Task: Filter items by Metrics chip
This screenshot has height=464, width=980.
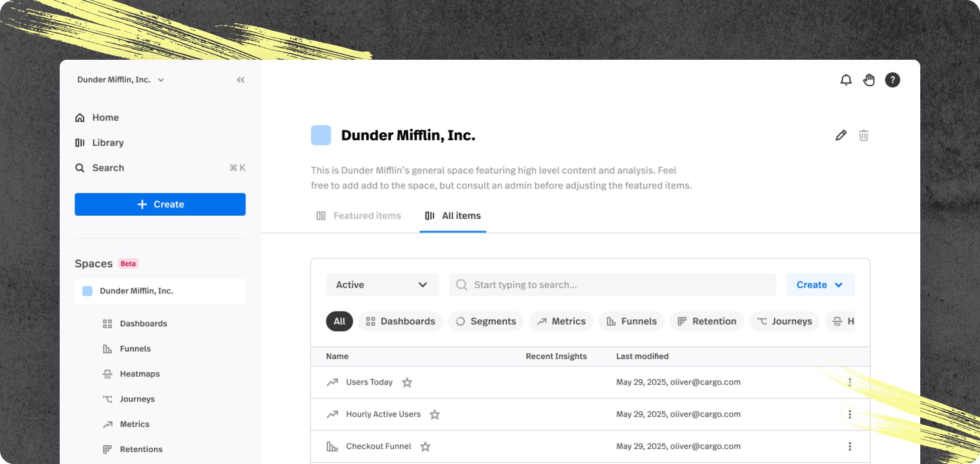Action: (x=561, y=322)
